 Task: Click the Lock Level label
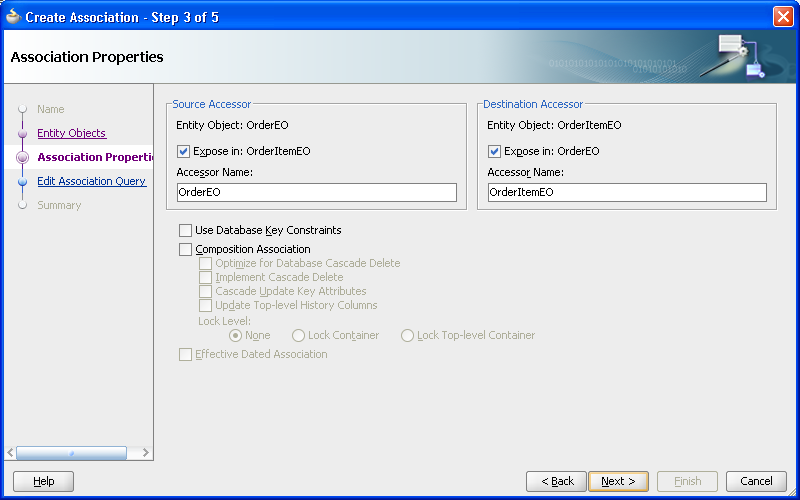click(224, 321)
